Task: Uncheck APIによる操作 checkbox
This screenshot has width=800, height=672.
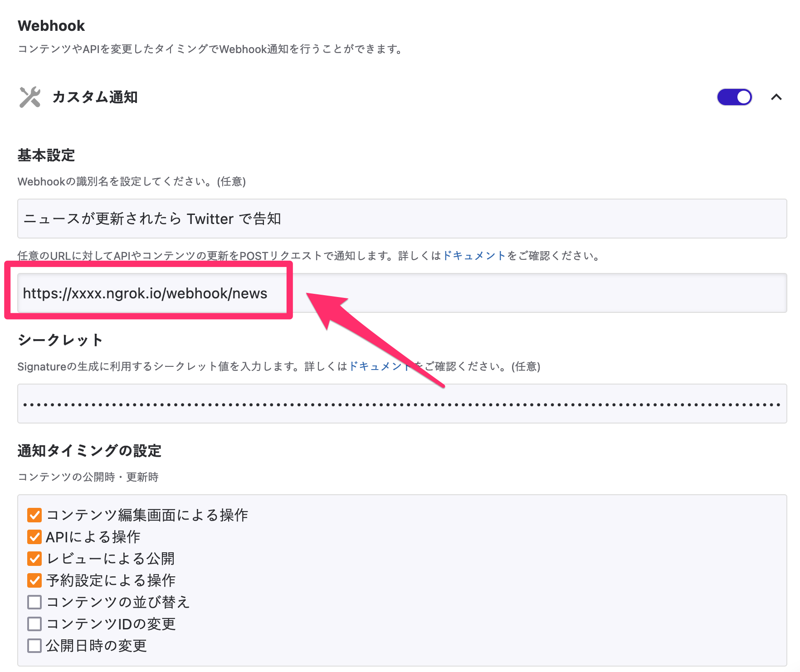Action: point(34,537)
